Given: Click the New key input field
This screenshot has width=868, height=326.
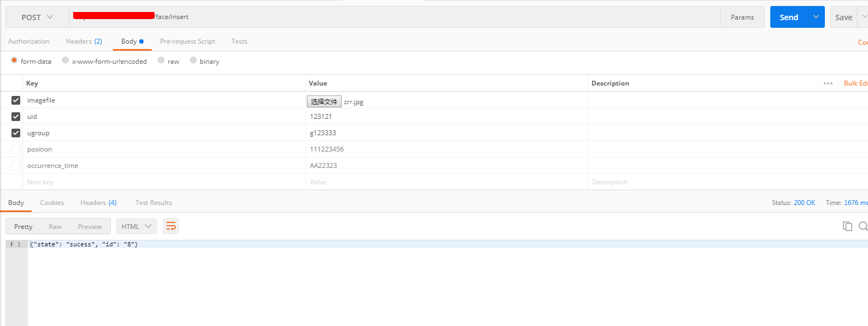Looking at the screenshot, I should point(164,182).
